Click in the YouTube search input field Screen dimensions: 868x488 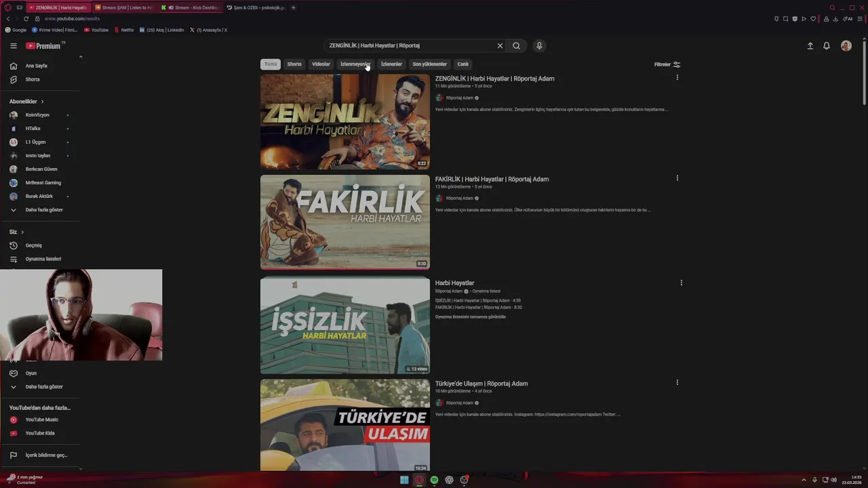pos(410,45)
